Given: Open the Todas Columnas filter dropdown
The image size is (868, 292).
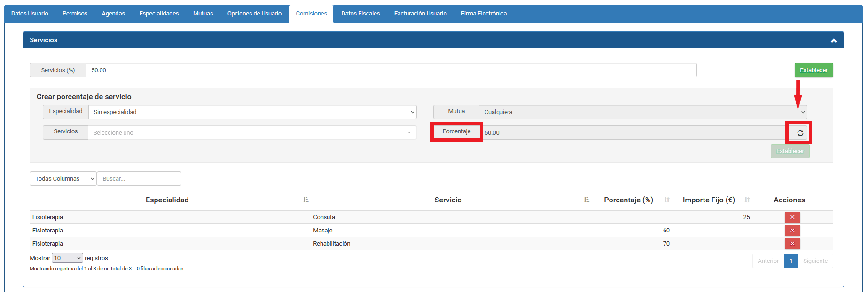Looking at the screenshot, I should (x=63, y=179).
